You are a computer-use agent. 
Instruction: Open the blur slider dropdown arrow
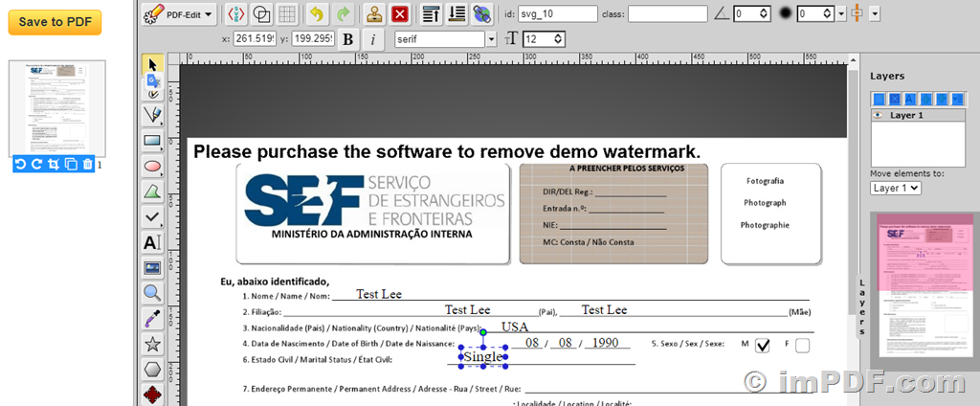click(841, 13)
